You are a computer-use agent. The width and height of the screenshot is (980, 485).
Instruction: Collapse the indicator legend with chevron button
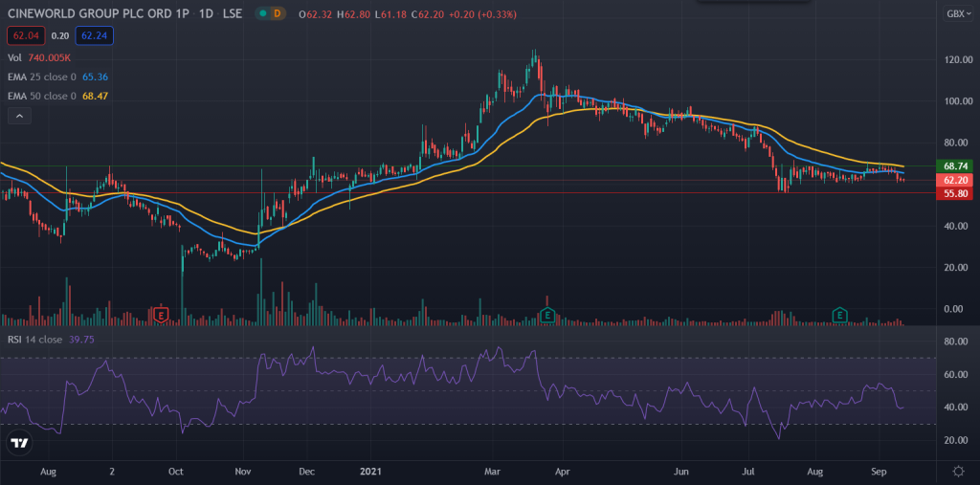coord(19,116)
